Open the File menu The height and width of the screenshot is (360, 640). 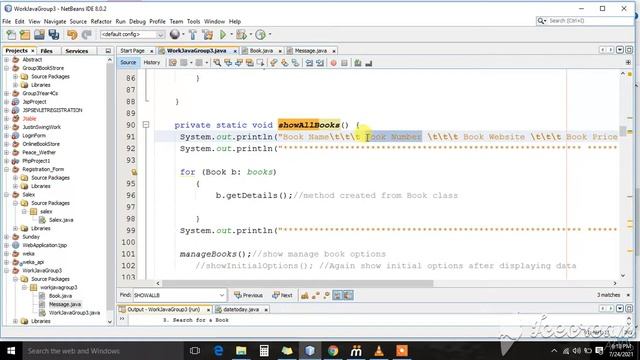click(x=7, y=21)
